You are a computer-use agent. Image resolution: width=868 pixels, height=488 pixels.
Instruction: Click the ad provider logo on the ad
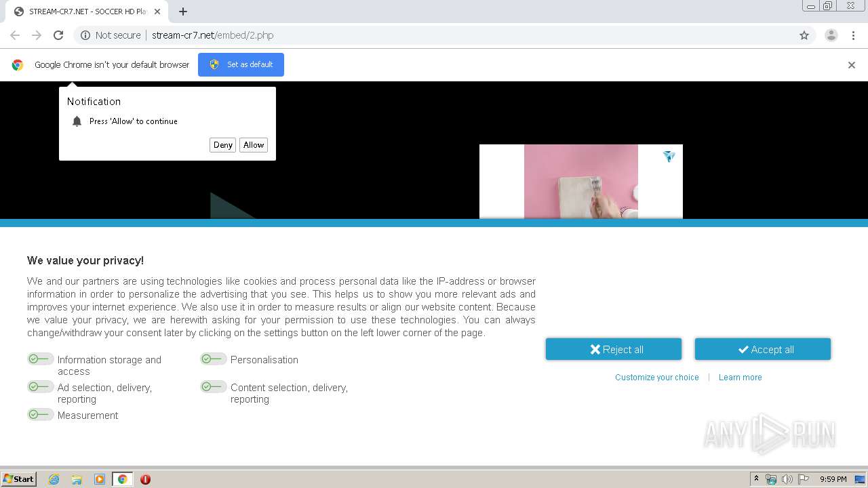click(669, 157)
